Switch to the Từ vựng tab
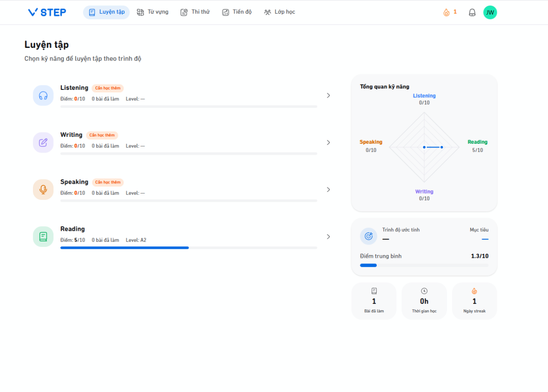 pos(153,12)
